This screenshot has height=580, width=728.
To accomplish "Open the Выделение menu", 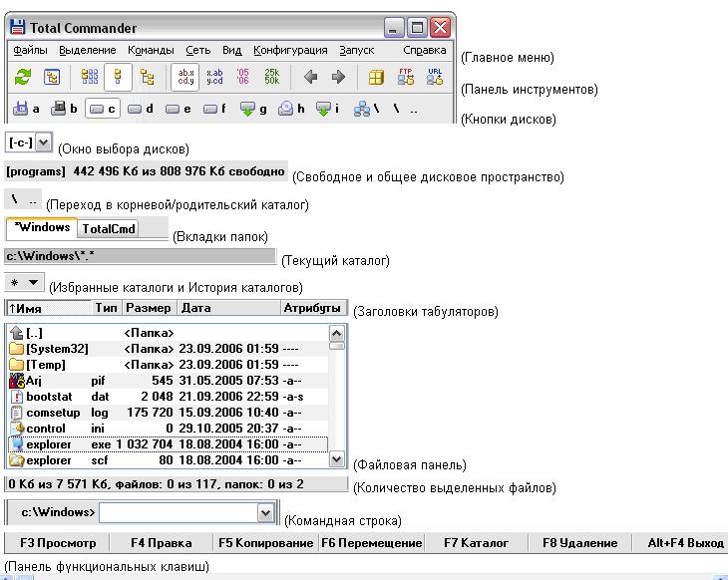I will point(88,50).
